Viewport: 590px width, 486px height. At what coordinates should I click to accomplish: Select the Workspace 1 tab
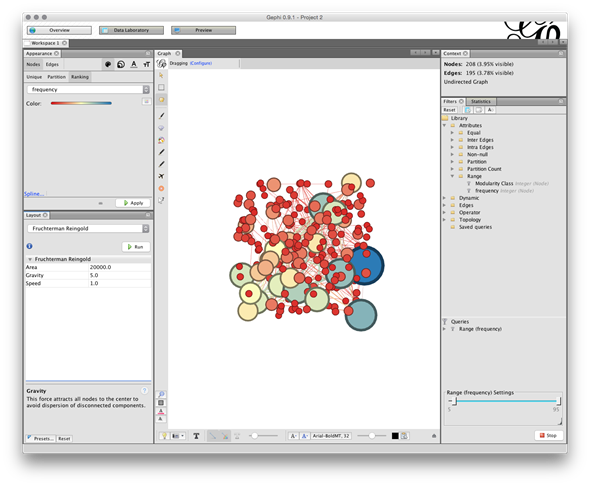pyautogui.click(x=46, y=43)
